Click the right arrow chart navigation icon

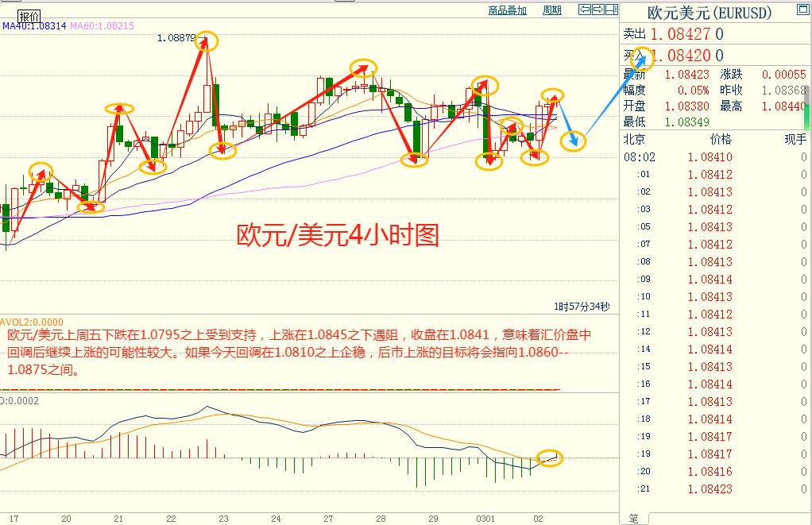[598, 10]
